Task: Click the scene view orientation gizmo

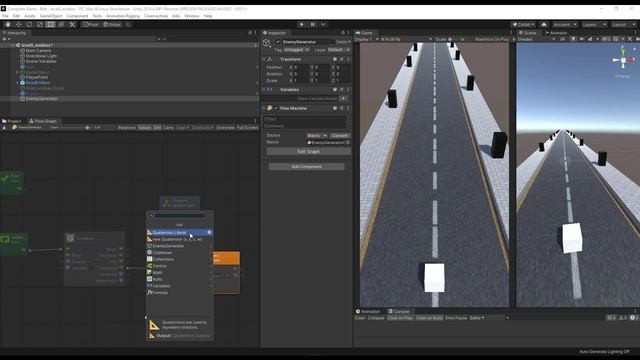Action: tap(623, 60)
